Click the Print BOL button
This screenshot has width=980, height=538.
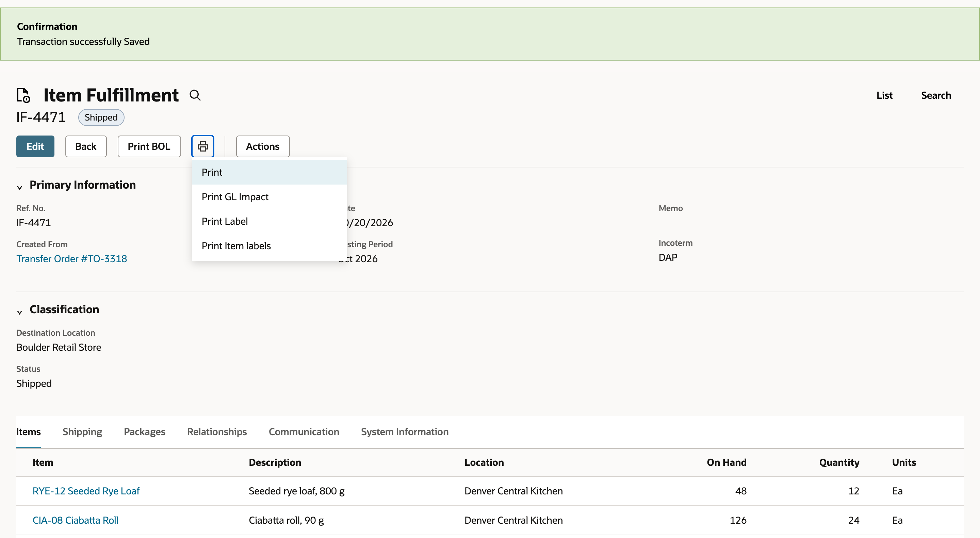tap(149, 146)
